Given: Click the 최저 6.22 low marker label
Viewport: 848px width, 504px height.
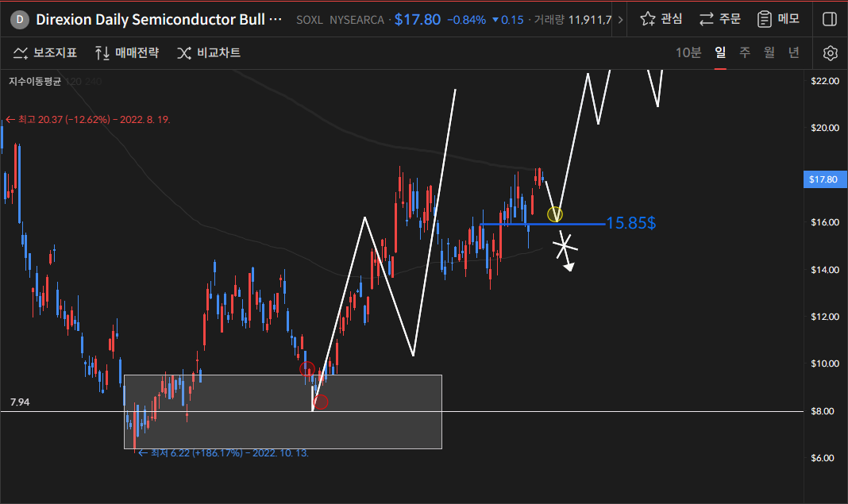Looking at the screenshot, I should [223, 453].
